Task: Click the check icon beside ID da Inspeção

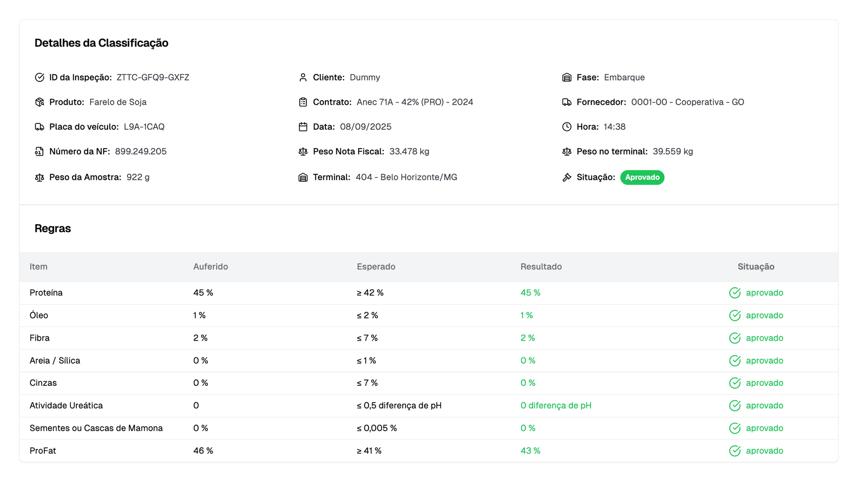Action: (39, 77)
